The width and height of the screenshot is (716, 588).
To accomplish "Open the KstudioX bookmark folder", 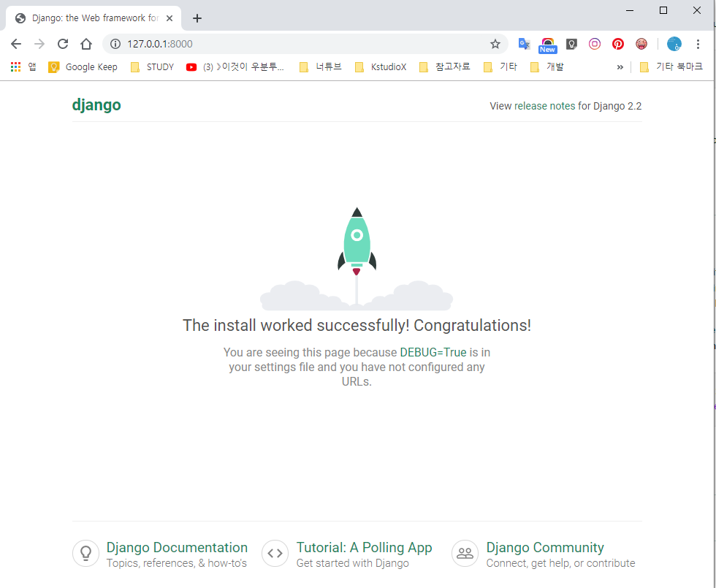I will (x=380, y=67).
